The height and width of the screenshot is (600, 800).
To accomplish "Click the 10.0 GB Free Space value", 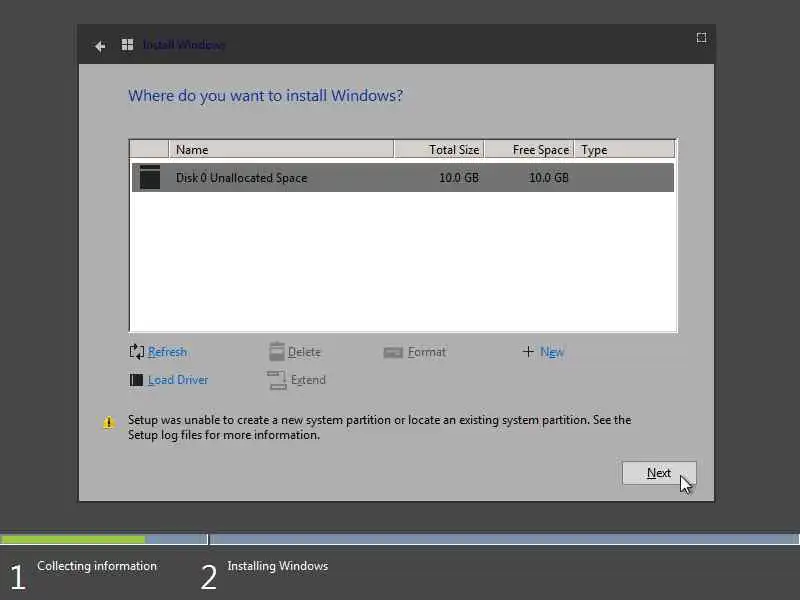I will [548, 178].
